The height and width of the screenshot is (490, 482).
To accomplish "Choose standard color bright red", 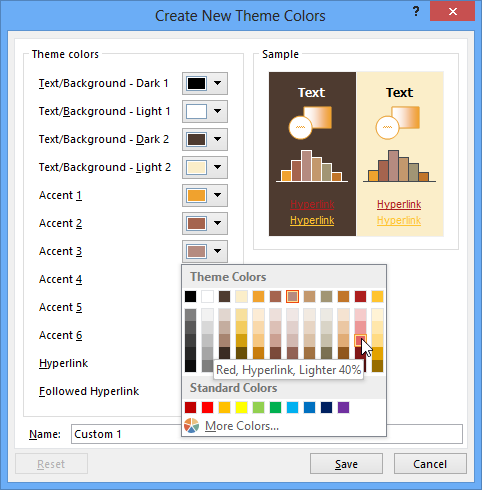I will pos(207,407).
